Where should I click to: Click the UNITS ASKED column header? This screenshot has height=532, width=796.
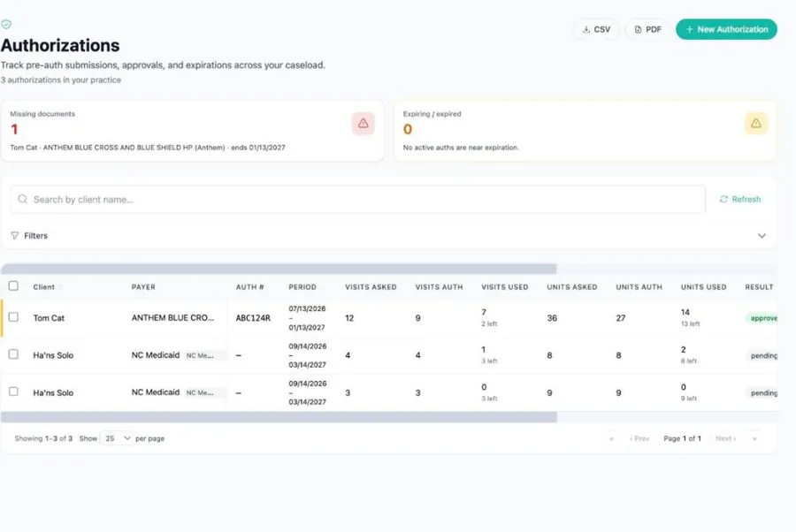[x=572, y=287]
